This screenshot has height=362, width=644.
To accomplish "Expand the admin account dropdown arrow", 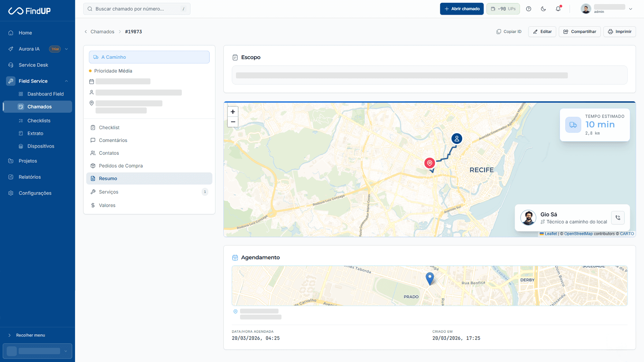I will coord(631,9).
